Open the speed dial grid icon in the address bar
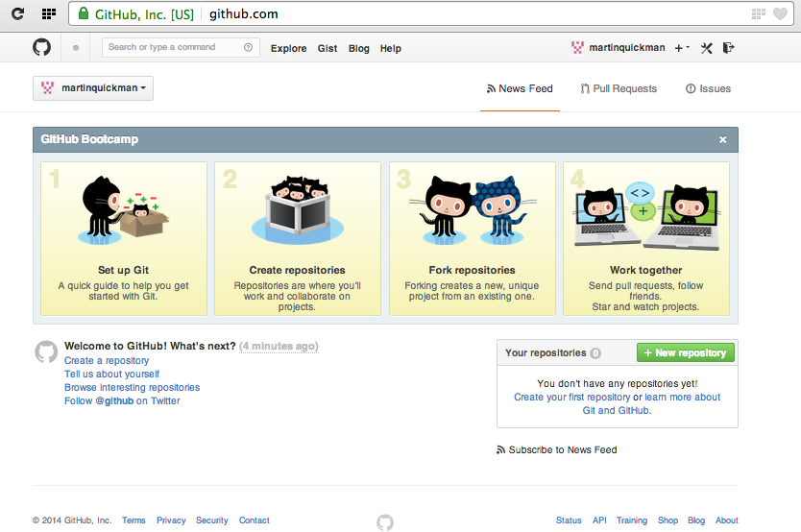 click(x=759, y=13)
